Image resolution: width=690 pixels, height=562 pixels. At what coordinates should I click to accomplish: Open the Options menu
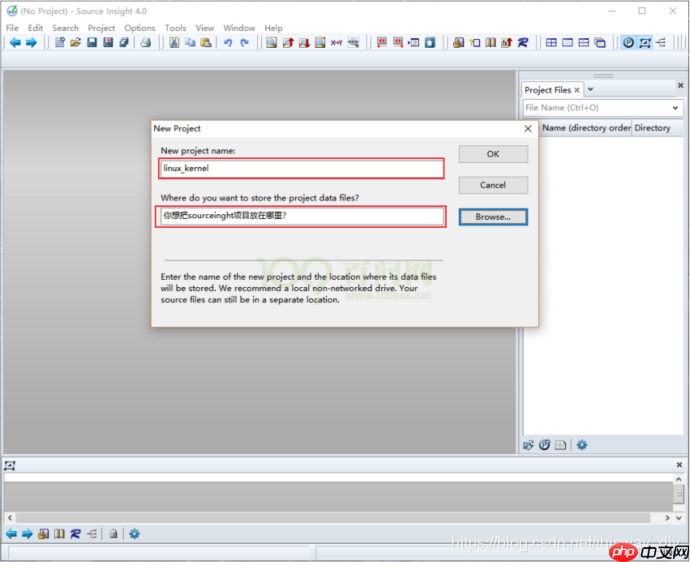tap(139, 28)
